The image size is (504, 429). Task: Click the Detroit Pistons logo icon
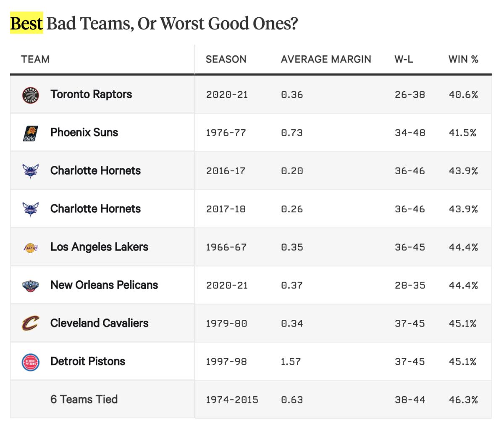point(30,362)
